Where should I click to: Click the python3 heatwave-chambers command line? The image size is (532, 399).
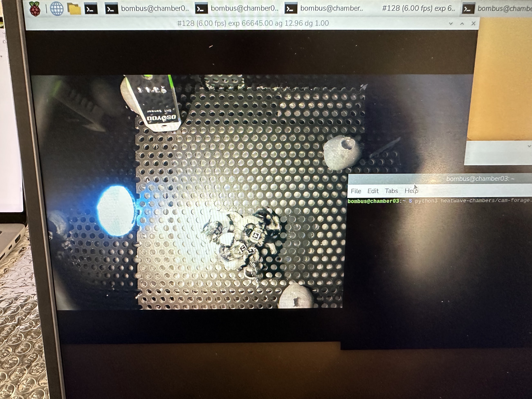point(471,200)
